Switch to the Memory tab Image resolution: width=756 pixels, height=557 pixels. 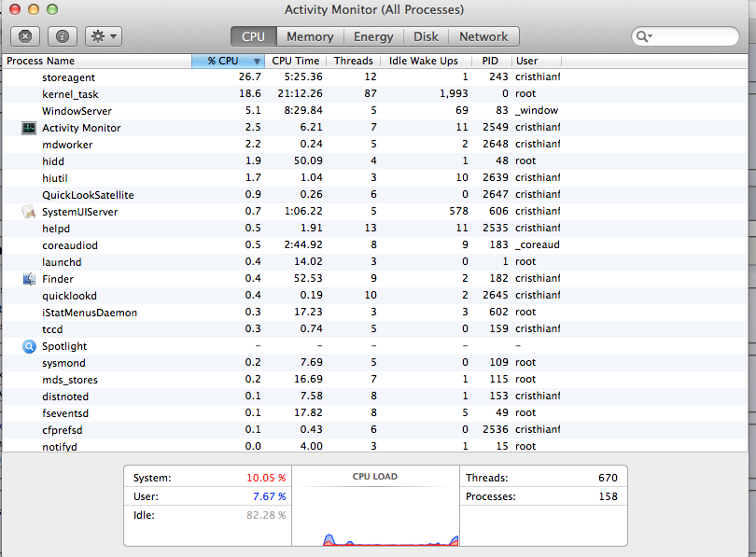310,36
